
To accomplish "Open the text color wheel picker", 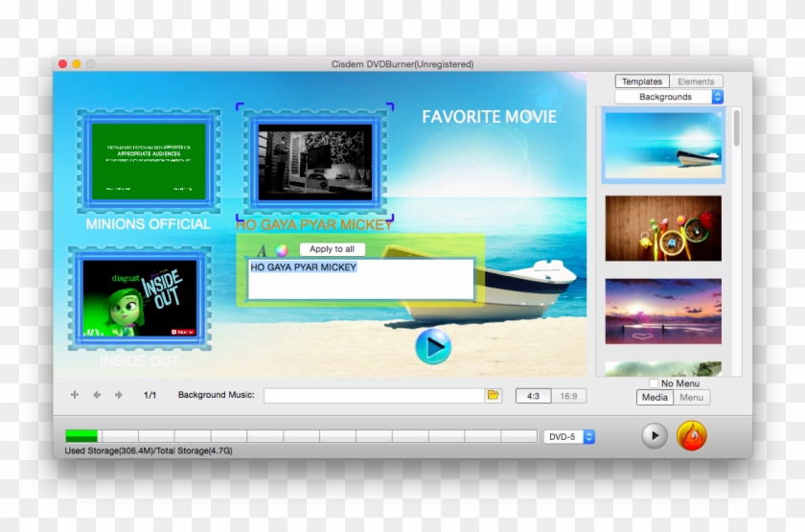I will tap(282, 250).
